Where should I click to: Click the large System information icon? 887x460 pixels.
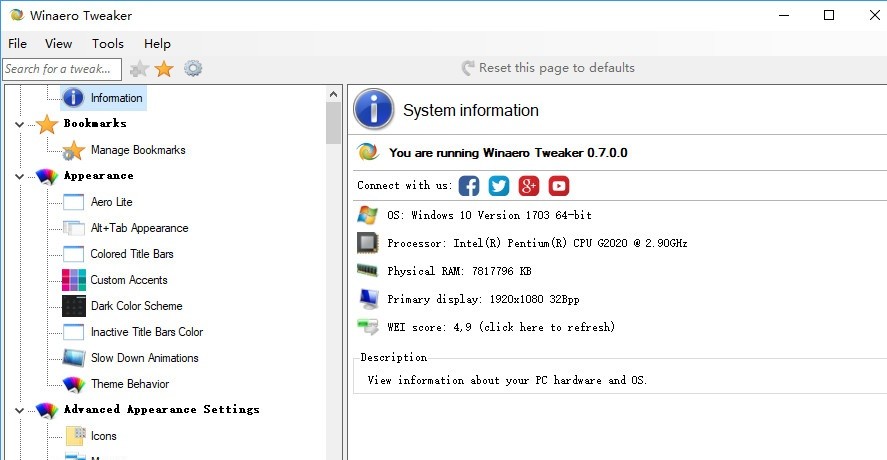373,109
